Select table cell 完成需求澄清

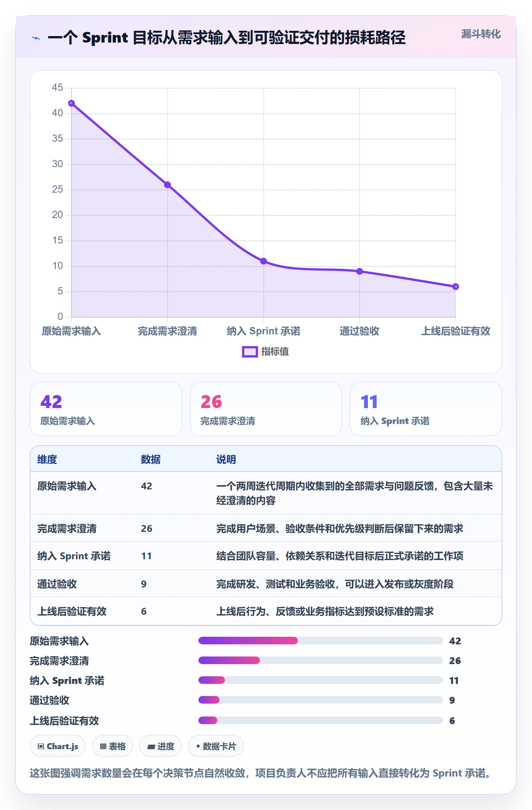(x=67, y=528)
